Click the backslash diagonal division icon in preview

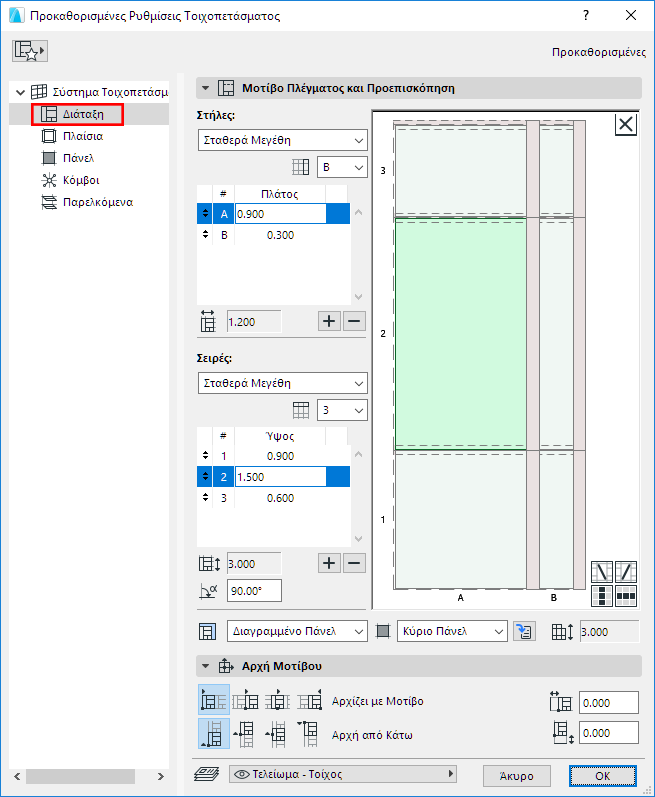(x=602, y=572)
